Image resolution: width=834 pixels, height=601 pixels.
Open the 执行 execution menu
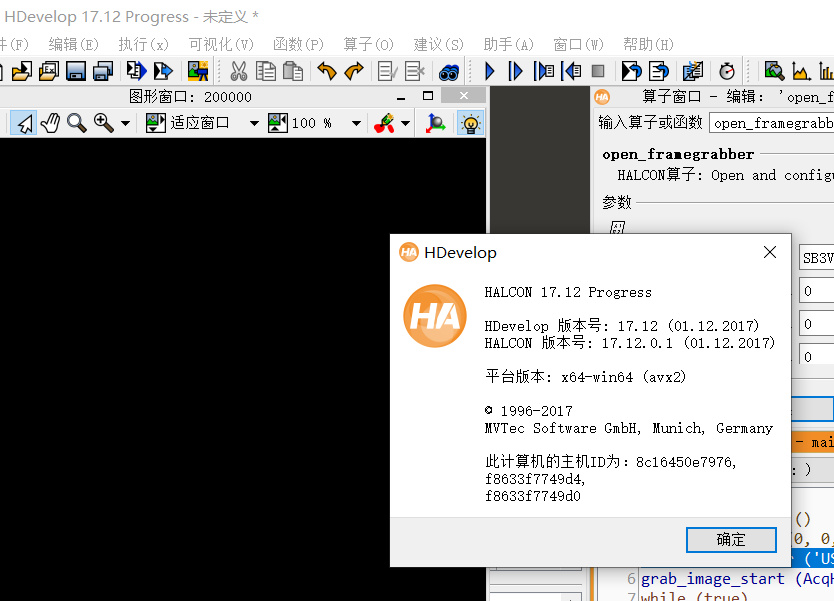(142, 44)
